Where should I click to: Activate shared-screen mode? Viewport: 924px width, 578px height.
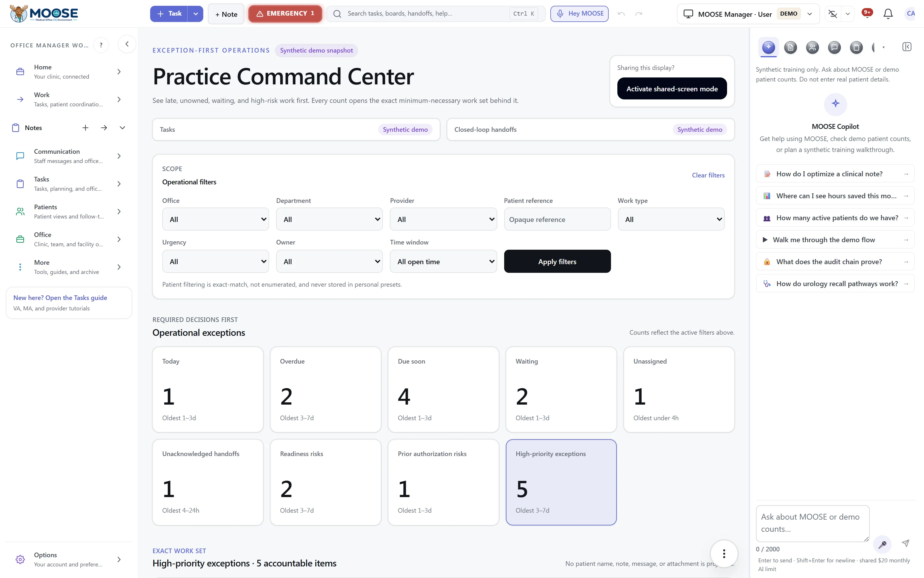(x=672, y=89)
